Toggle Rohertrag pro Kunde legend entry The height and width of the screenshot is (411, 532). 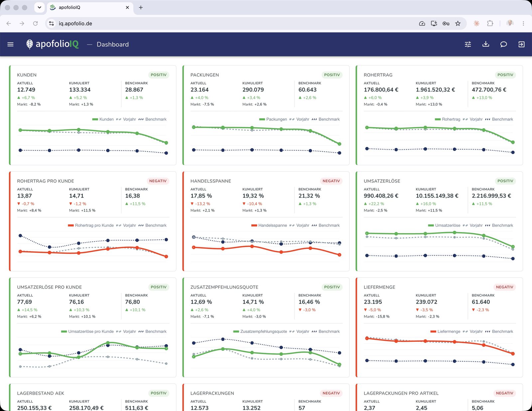pos(90,225)
